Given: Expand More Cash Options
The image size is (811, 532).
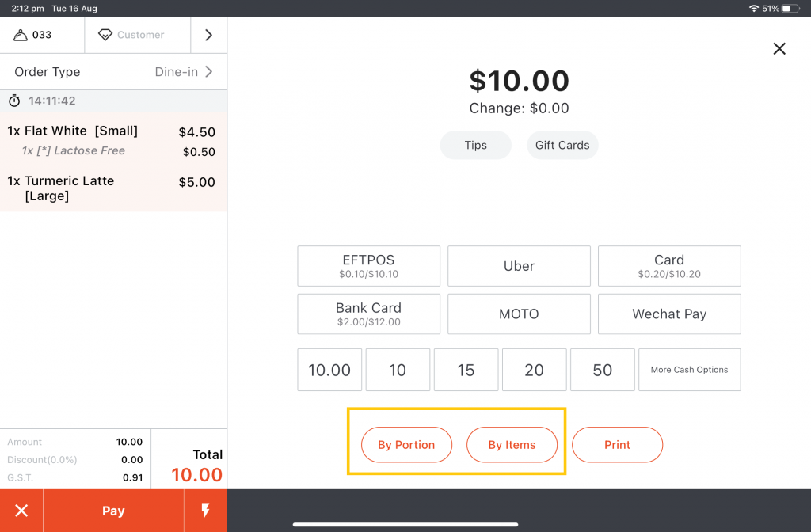Looking at the screenshot, I should pos(689,370).
